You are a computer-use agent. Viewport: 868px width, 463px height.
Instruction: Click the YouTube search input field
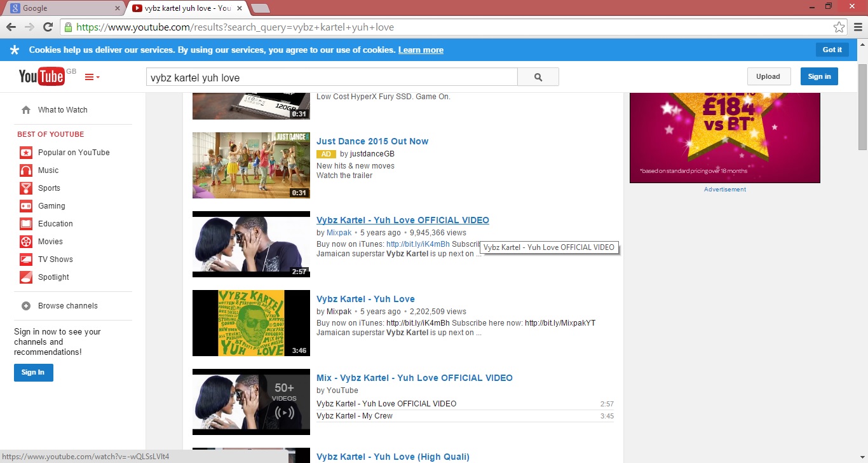[332, 78]
